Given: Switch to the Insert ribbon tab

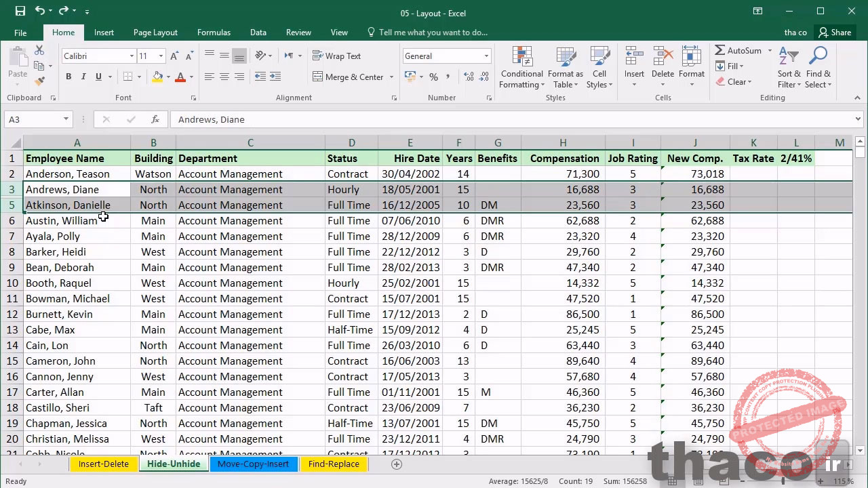Looking at the screenshot, I should coord(104,33).
